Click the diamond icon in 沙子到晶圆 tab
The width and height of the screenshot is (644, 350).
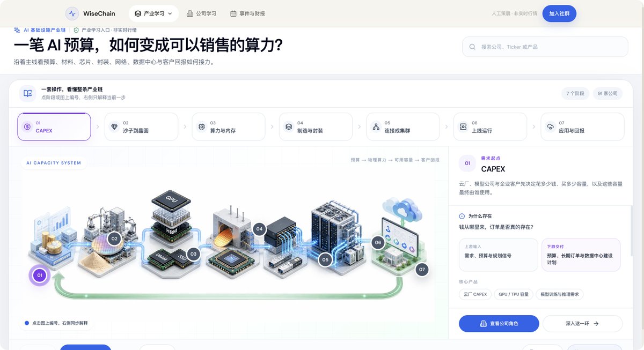[x=114, y=127]
